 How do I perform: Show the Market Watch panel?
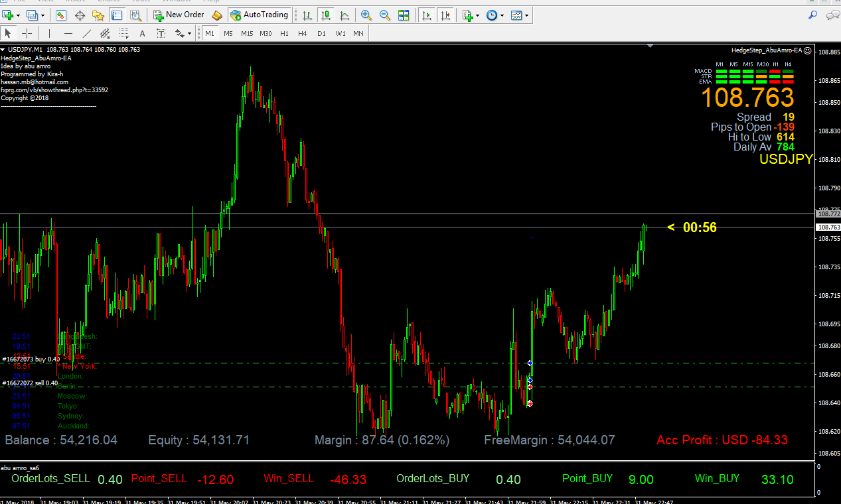point(60,15)
